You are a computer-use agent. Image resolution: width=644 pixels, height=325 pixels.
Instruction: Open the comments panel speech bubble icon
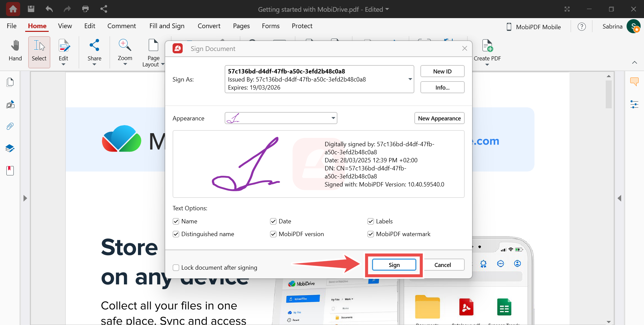[634, 82]
